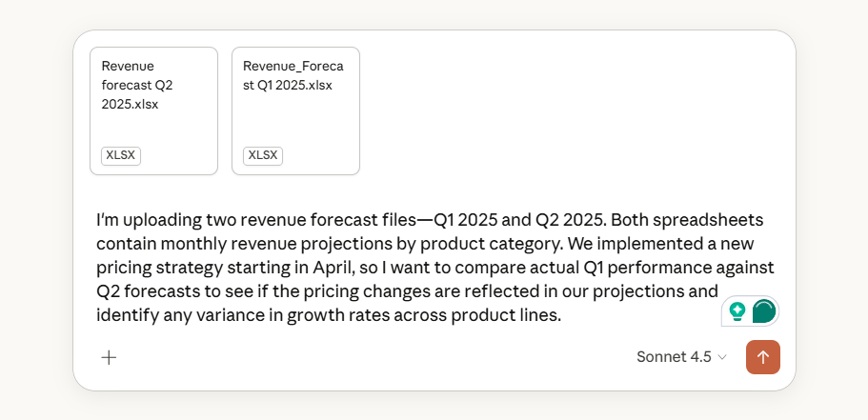Image resolution: width=868 pixels, height=420 pixels.
Task: Place cursor at start of "I'm uploading"
Action: 97,220
